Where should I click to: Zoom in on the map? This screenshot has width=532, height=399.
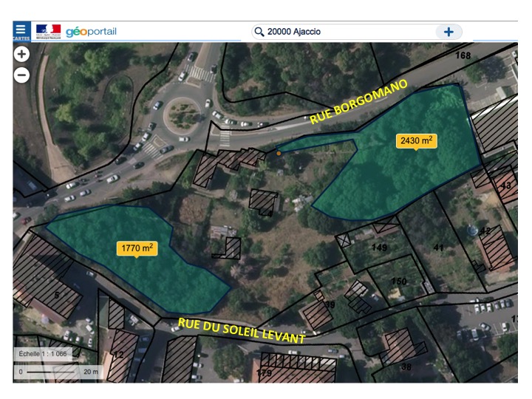21,54
